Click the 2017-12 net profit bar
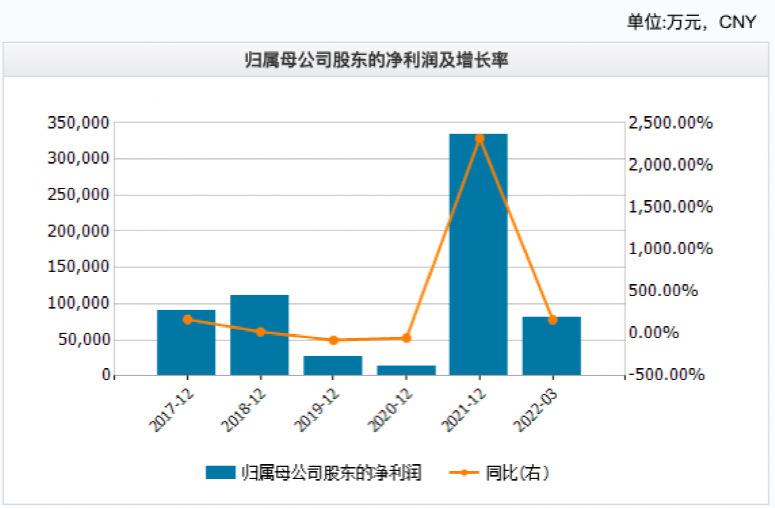The image size is (775, 508). (x=186, y=343)
